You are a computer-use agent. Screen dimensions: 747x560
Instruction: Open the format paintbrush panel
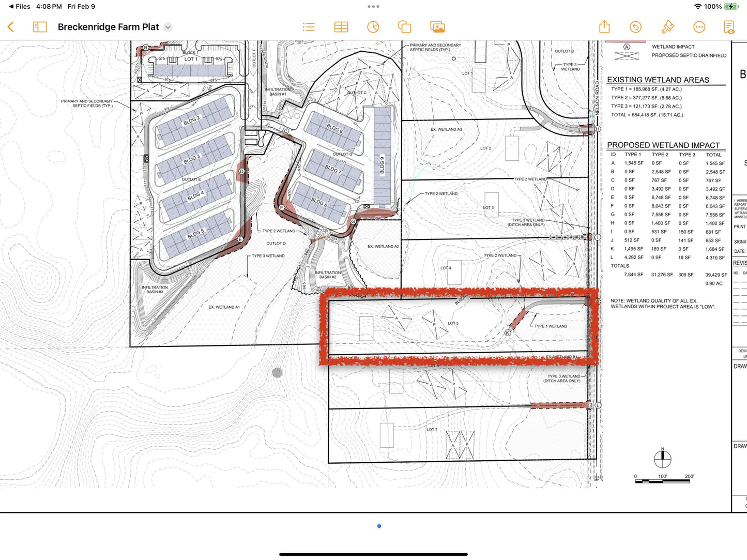click(x=667, y=27)
